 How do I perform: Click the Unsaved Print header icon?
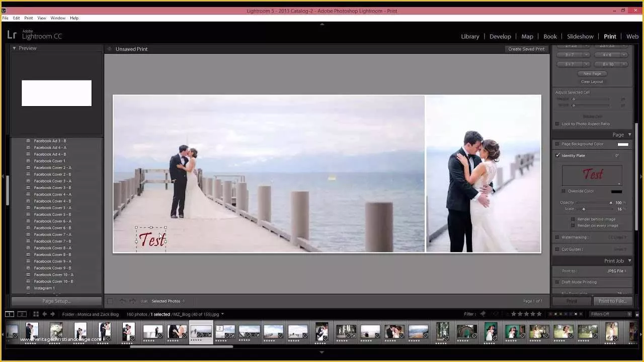[109, 49]
